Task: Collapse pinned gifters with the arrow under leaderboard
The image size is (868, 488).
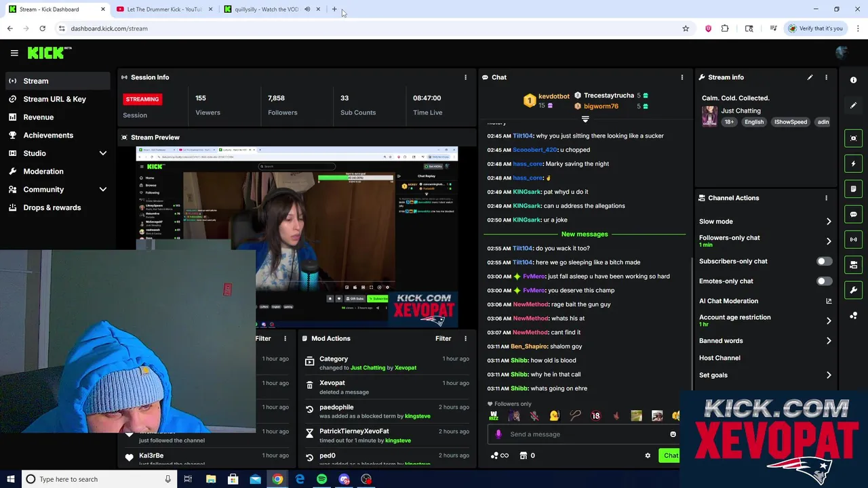Action: point(585,119)
